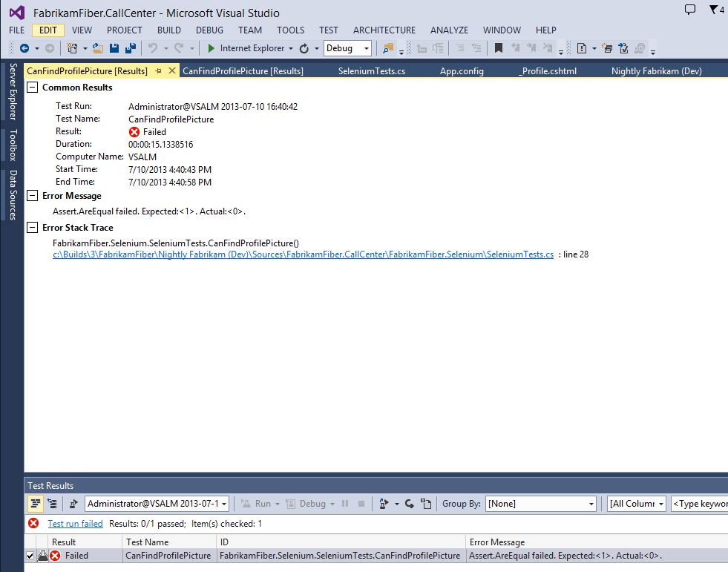Open the BUILD menu
Viewport: 728px width, 572px height.
coord(169,30)
